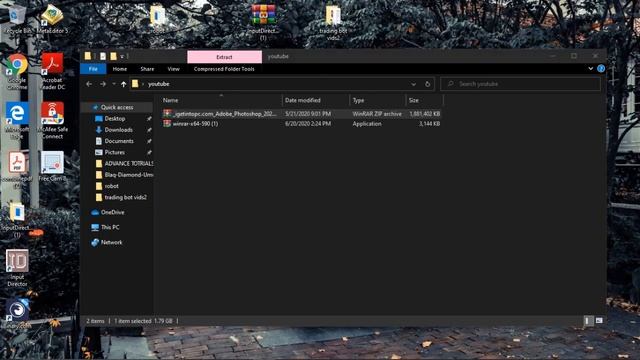Select the winrar-x64-590 (1) file name
Image resolution: width=640 pixels, height=360 pixels.
pos(196,124)
